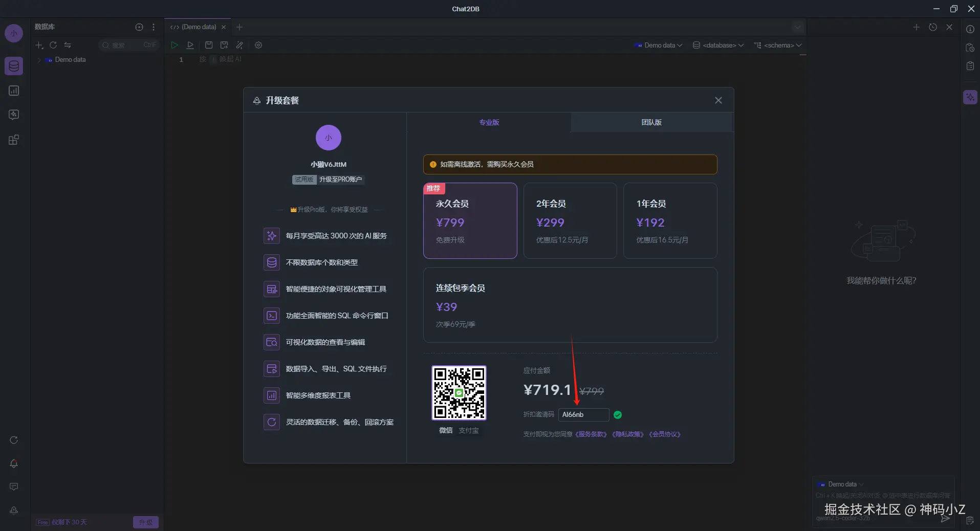The image size is (980, 531).
Task: Open the user avatar in the left sidebar
Action: click(14, 34)
